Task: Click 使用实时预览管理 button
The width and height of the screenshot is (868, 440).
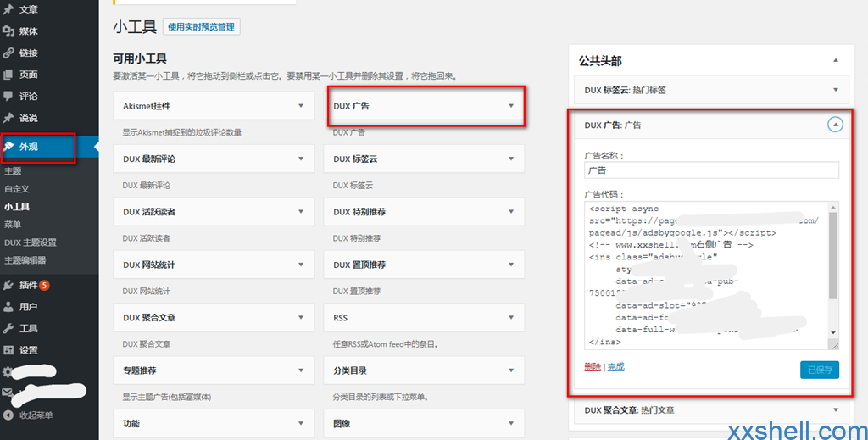Action: (202, 26)
